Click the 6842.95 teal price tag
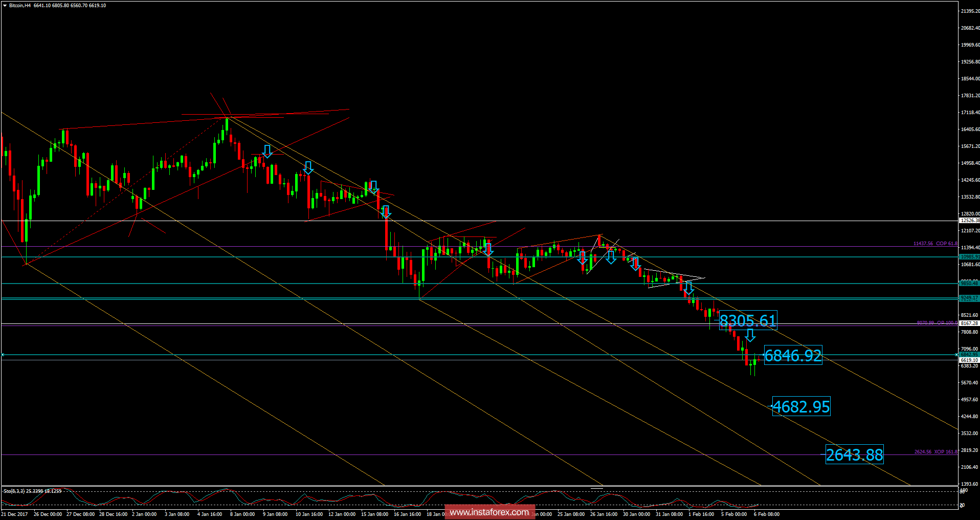The width and height of the screenshot is (980, 520). [x=969, y=354]
